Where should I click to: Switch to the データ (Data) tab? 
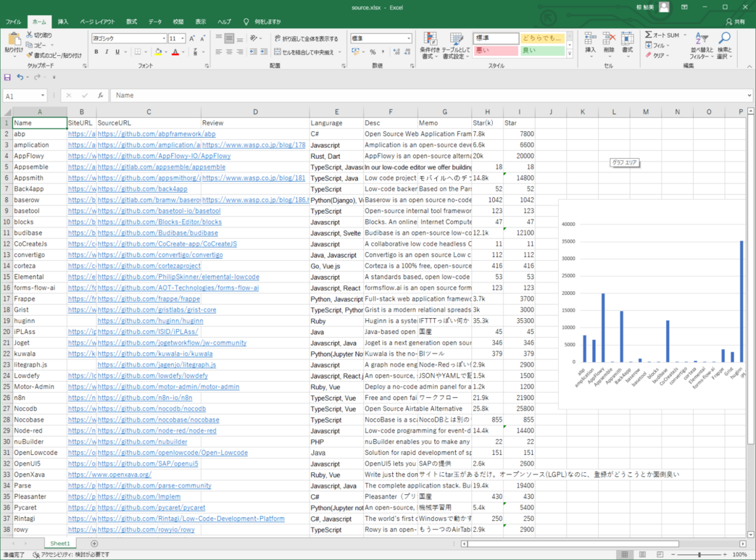point(155,22)
